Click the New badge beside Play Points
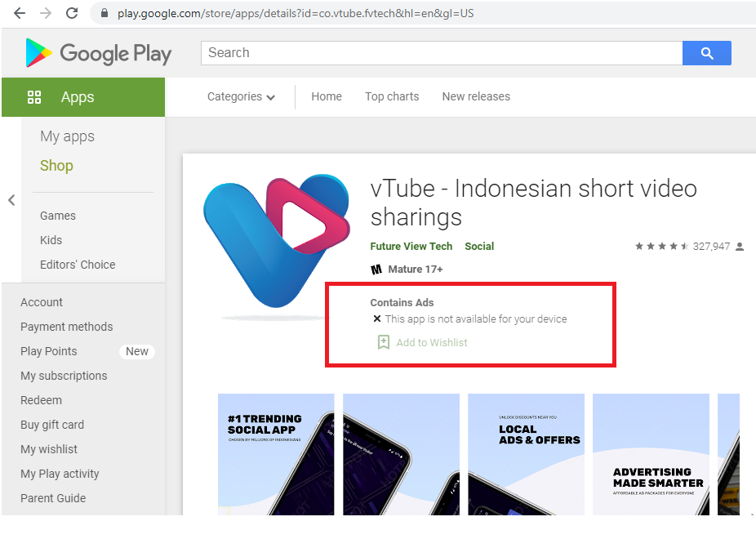The width and height of the screenshot is (756, 539). (137, 351)
